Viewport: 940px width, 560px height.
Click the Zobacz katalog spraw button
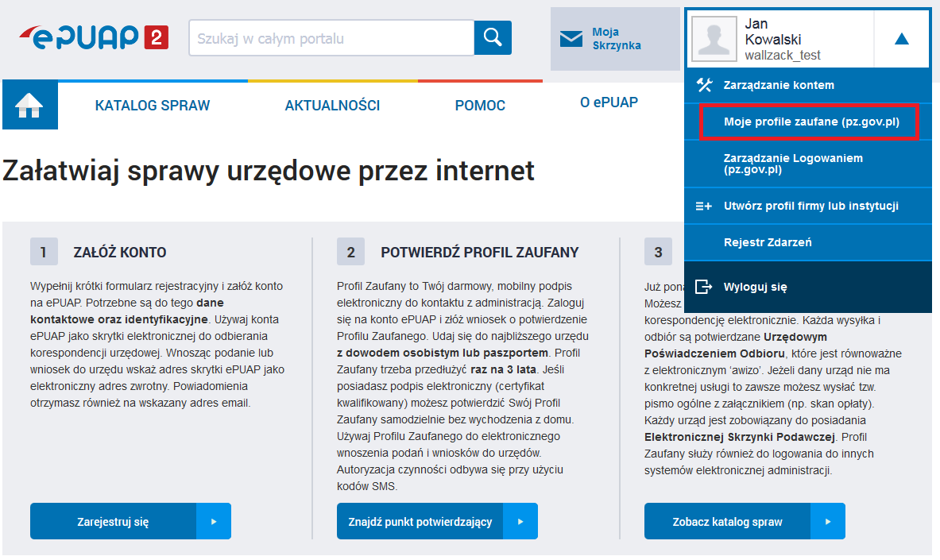pyautogui.click(x=745, y=522)
